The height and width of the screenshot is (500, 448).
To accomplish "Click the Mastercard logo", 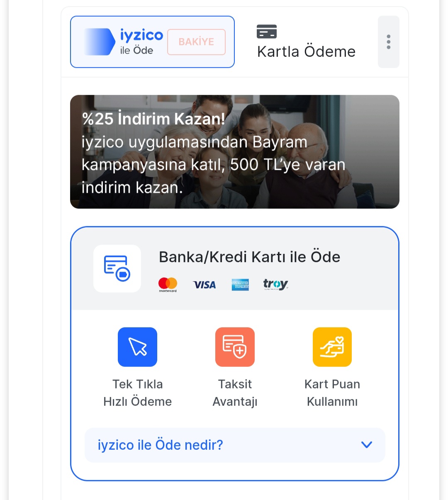I will tap(168, 285).
